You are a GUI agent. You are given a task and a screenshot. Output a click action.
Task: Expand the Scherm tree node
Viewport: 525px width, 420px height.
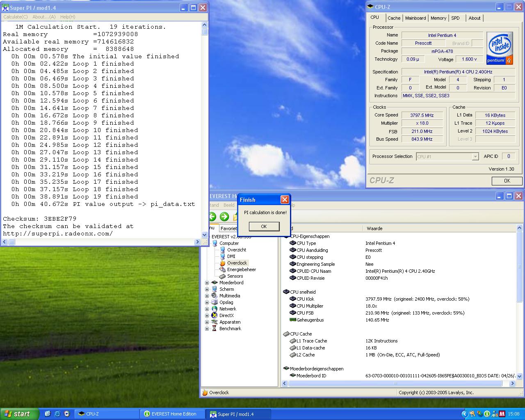pos(207,289)
